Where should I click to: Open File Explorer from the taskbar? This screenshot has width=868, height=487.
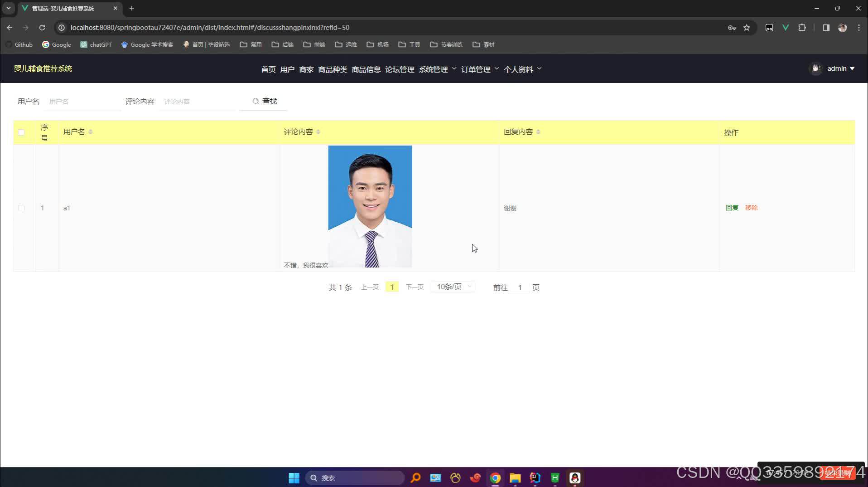tap(515, 478)
